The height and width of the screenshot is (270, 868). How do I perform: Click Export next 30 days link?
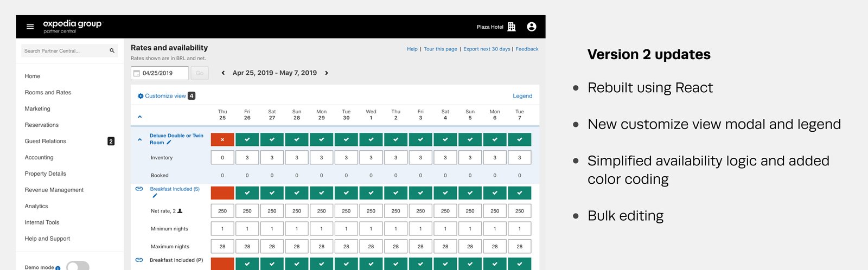tap(487, 49)
